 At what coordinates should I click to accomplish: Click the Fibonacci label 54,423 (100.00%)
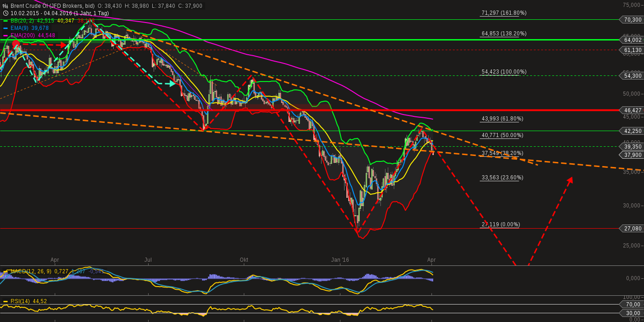pos(504,72)
